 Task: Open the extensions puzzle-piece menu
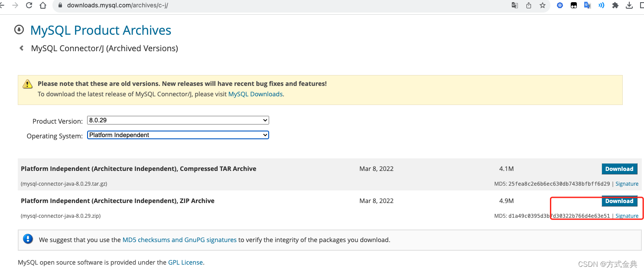coord(615,6)
